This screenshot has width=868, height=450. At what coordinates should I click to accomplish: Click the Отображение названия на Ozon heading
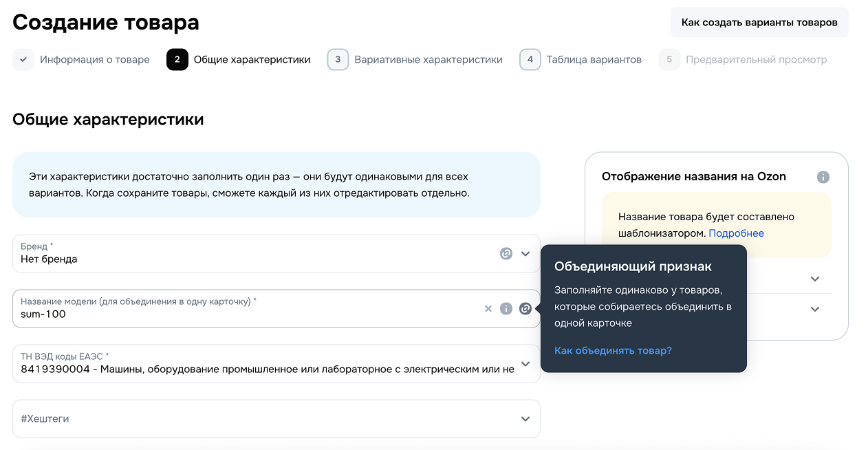pos(694,177)
